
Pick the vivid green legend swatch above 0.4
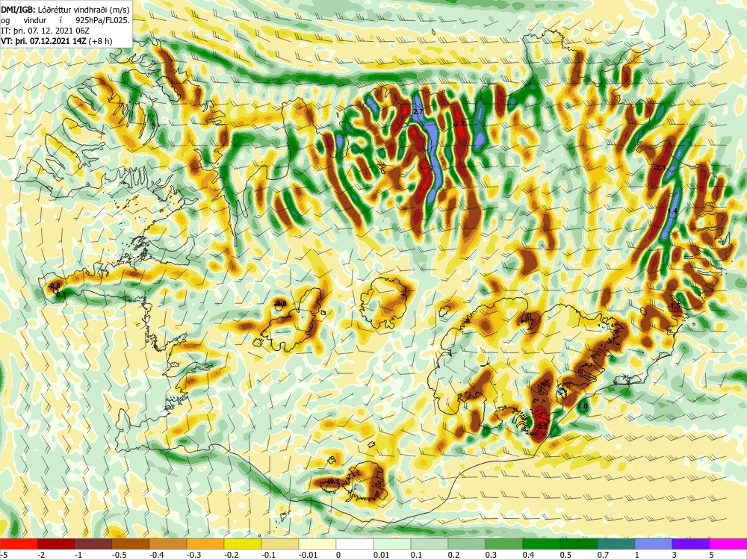click(x=542, y=544)
